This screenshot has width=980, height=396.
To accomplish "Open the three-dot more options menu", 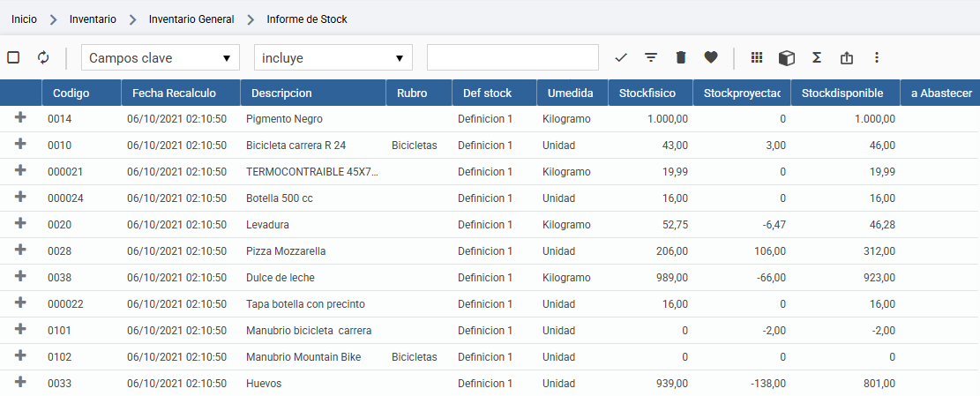I will [876, 57].
